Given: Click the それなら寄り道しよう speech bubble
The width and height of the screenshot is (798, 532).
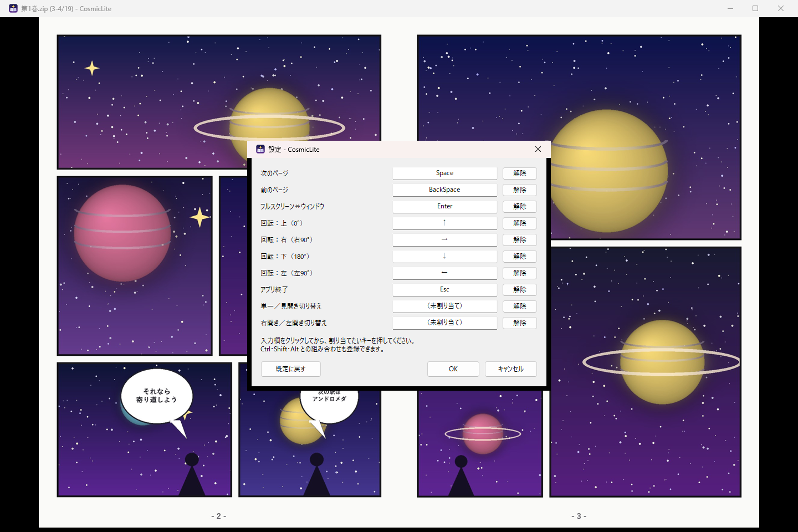Looking at the screenshot, I should (157, 396).
